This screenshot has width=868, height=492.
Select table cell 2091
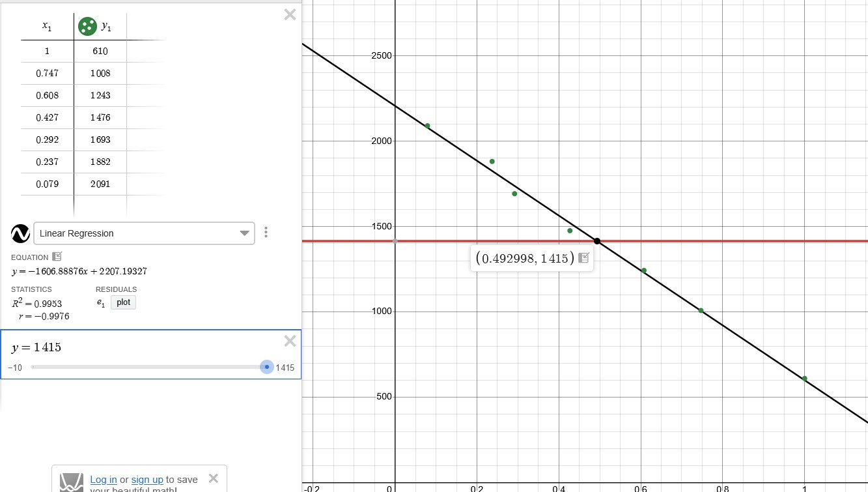100,184
